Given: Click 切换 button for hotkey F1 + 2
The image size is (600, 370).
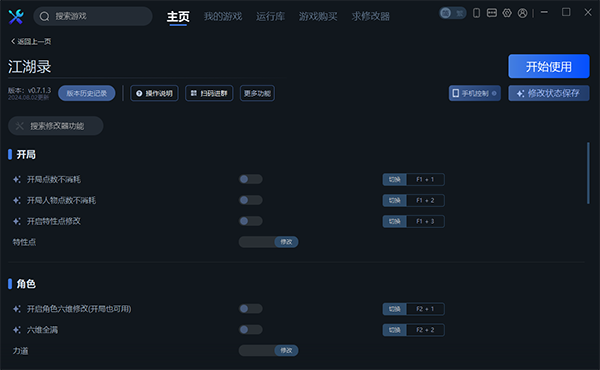Looking at the screenshot, I should pos(395,200).
